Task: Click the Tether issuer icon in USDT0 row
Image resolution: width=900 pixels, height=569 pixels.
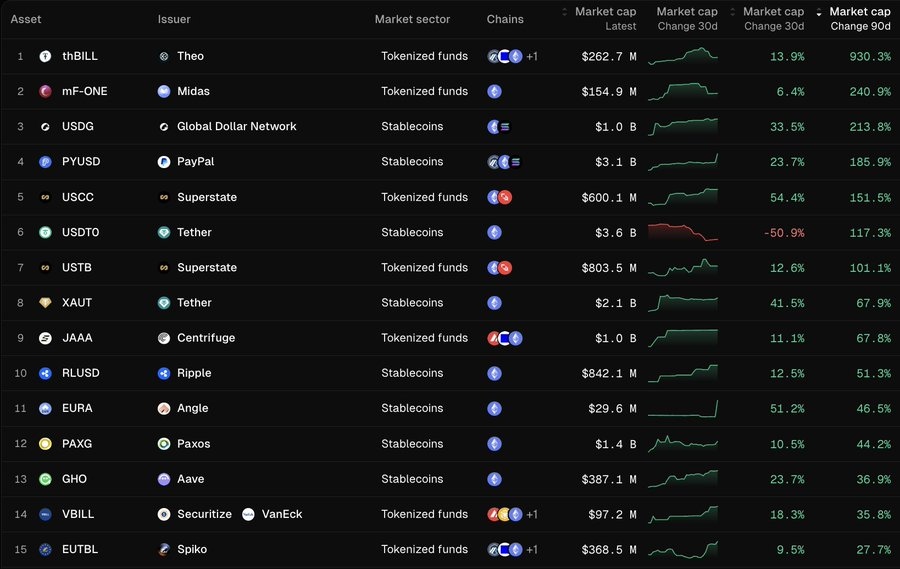Action: tap(164, 232)
